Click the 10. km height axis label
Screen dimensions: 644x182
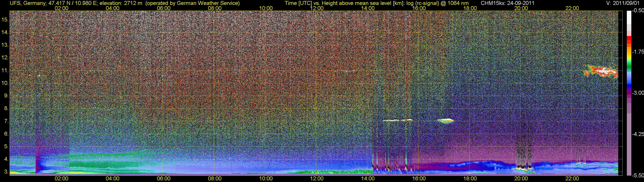click(5, 83)
